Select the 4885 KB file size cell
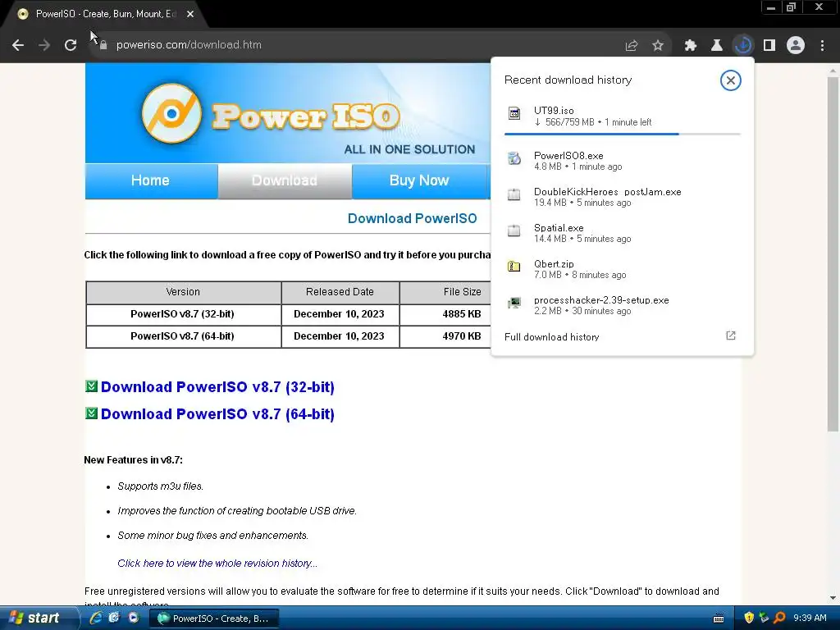The height and width of the screenshot is (630, 840). (445, 314)
